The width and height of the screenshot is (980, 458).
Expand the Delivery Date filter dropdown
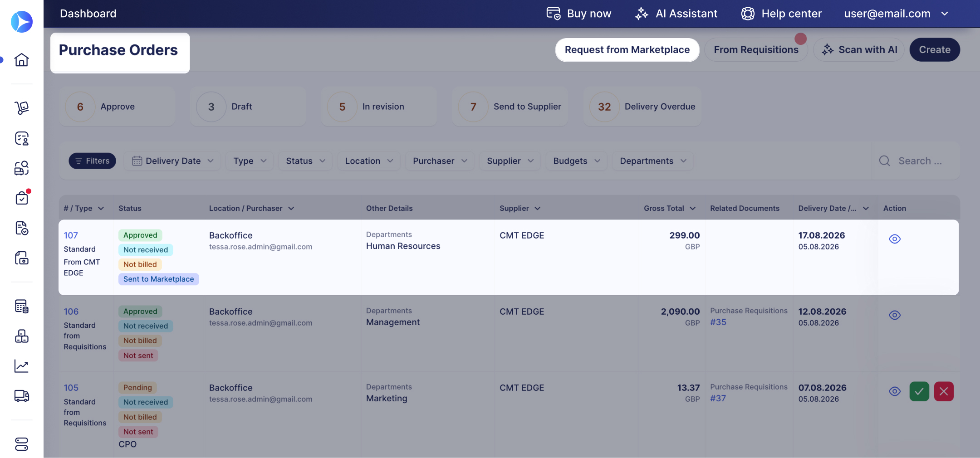tap(172, 161)
